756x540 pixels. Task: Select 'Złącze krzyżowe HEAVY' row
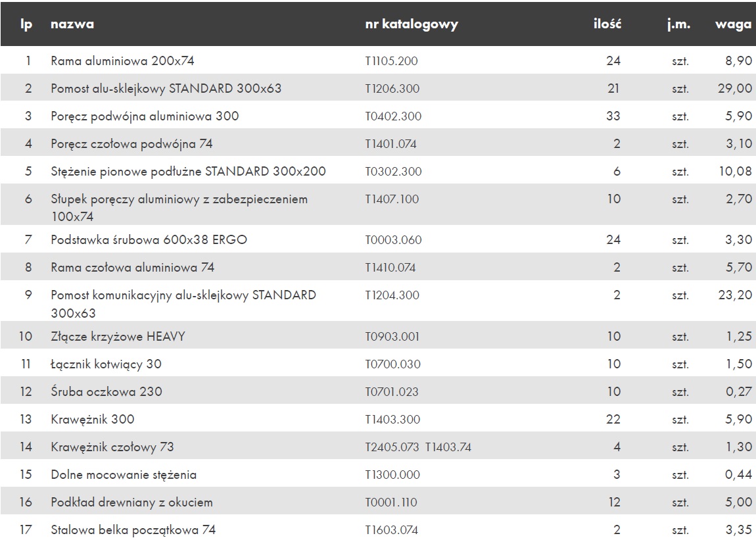(x=378, y=336)
